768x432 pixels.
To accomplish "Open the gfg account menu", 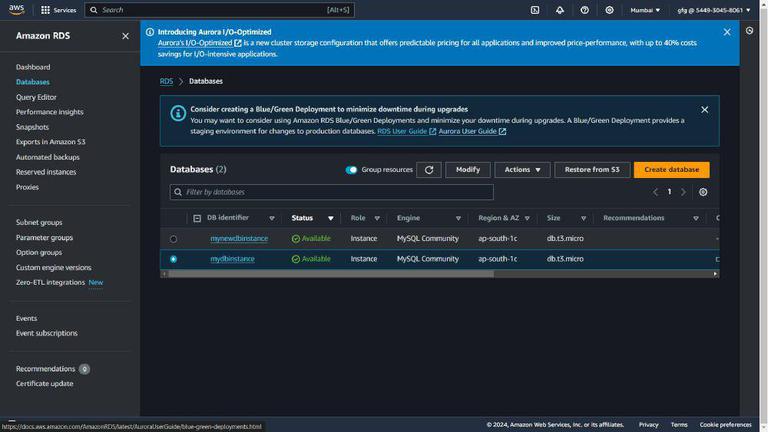I will coord(714,10).
